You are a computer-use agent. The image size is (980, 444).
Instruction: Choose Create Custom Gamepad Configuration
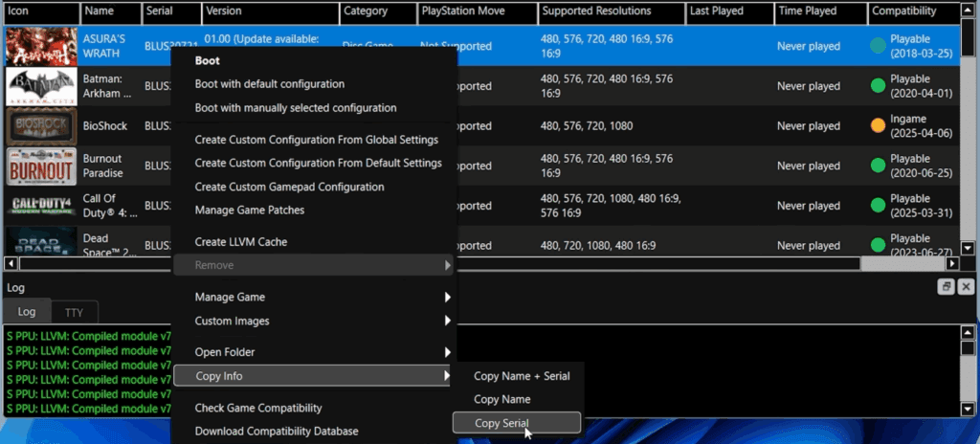click(x=313, y=187)
